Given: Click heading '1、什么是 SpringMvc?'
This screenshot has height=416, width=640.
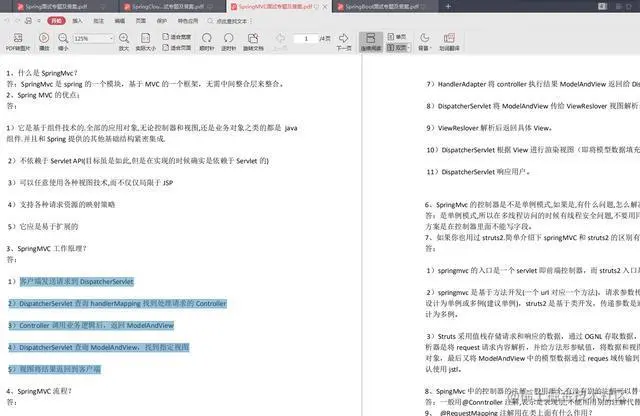Looking at the screenshot, I should [x=42, y=73].
